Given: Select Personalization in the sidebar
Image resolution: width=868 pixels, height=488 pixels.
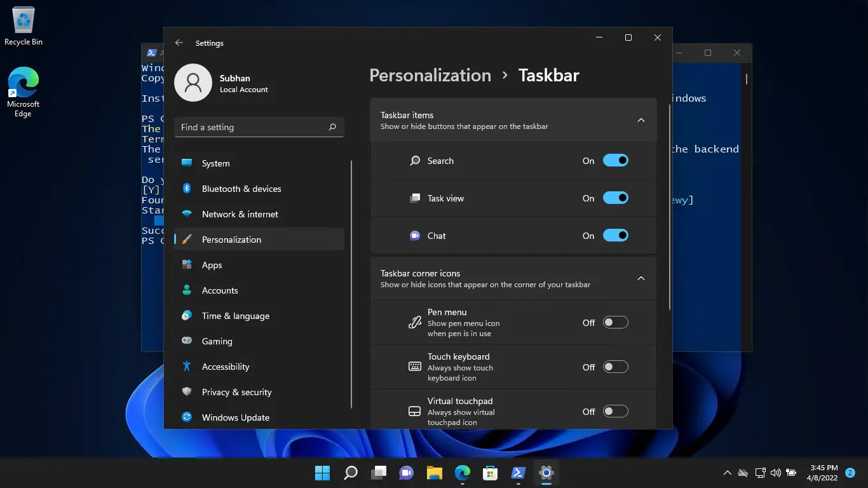Looking at the screenshot, I should click(259, 240).
